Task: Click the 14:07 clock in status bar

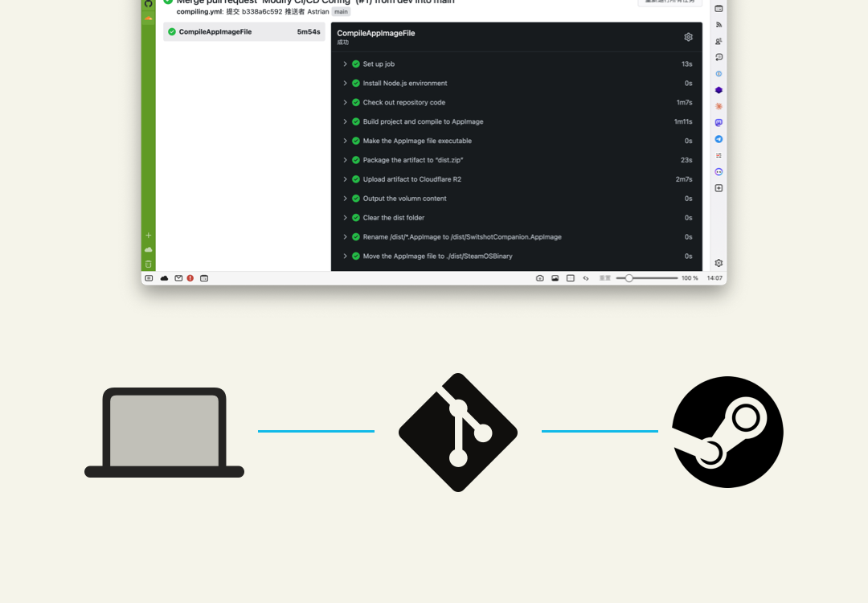Action: pos(714,278)
